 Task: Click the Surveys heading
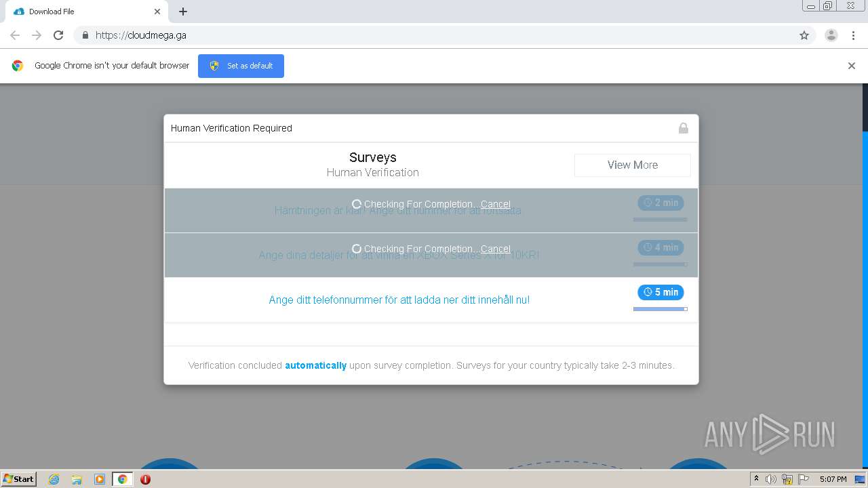point(373,157)
